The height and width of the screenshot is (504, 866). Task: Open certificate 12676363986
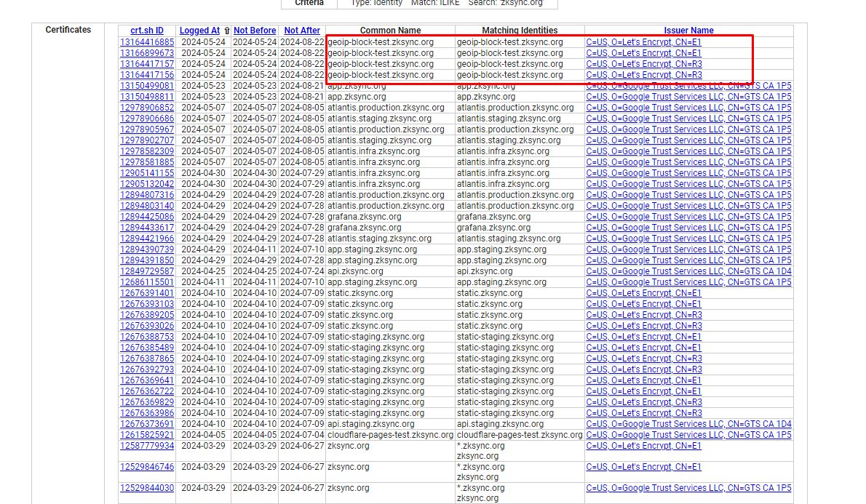point(147,413)
